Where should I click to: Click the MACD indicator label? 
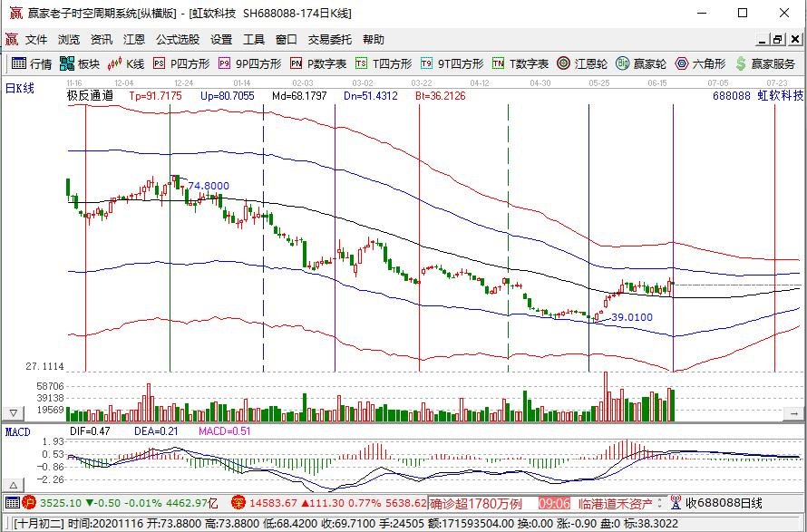tap(17, 431)
